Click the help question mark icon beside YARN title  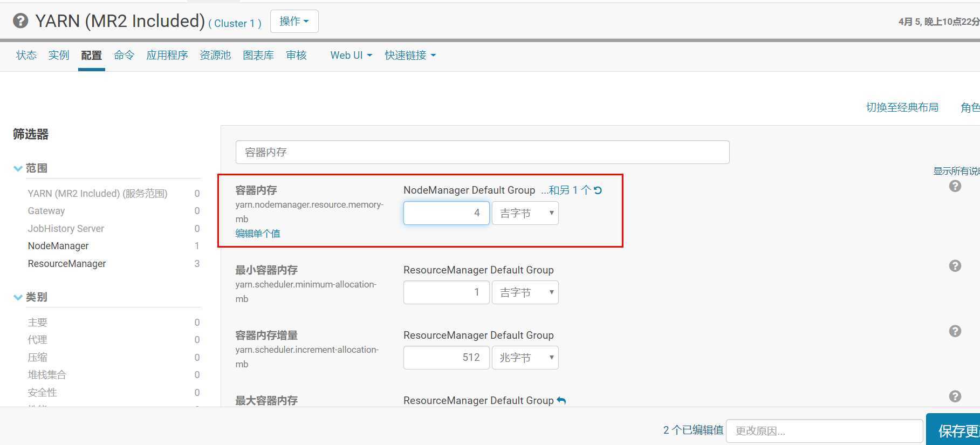(x=20, y=21)
